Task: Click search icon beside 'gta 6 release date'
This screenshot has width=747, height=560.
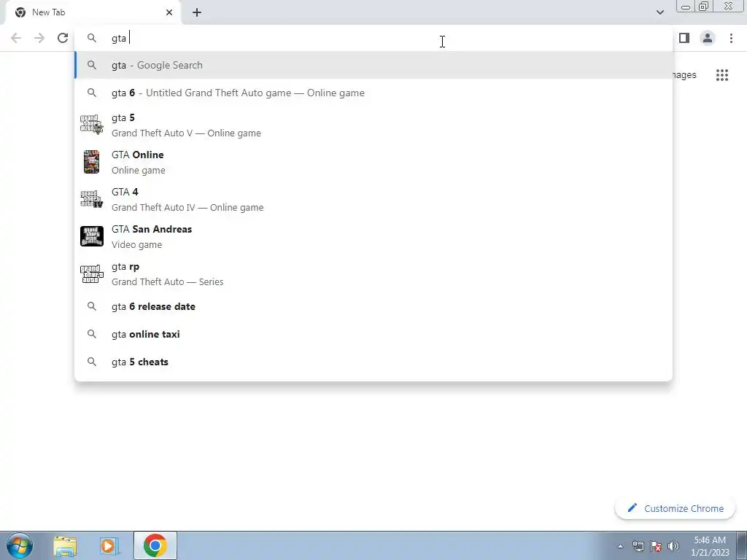Action: pyautogui.click(x=92, y=307)
